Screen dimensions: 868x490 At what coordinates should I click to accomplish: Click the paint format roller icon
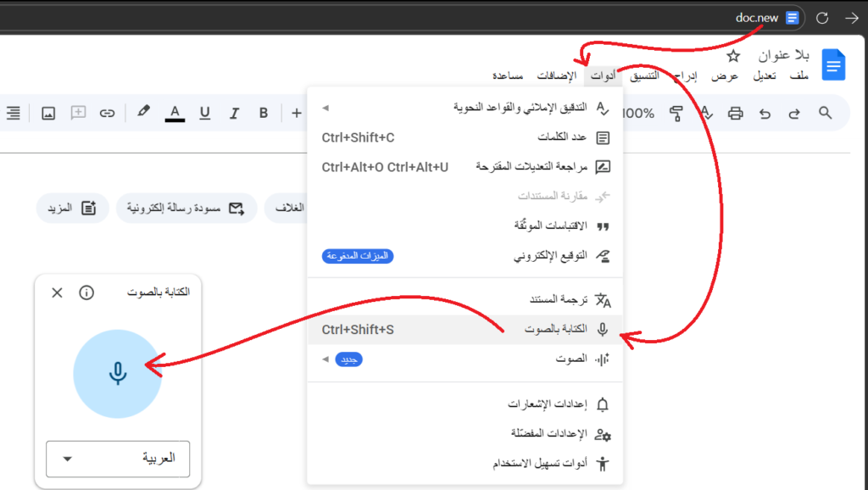tap(676, 113)
